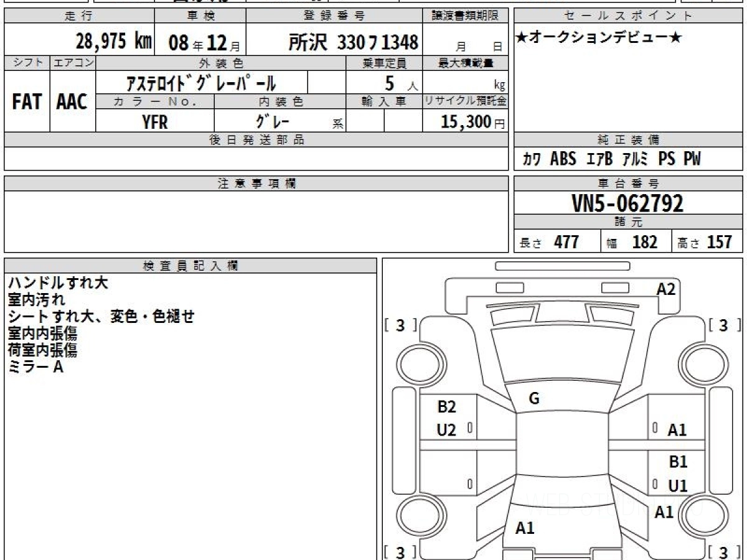The width and height of the screenshot is (747, 560).
Task: Click the 譲渡書類期限 header cell
Action: click(466, 16)
